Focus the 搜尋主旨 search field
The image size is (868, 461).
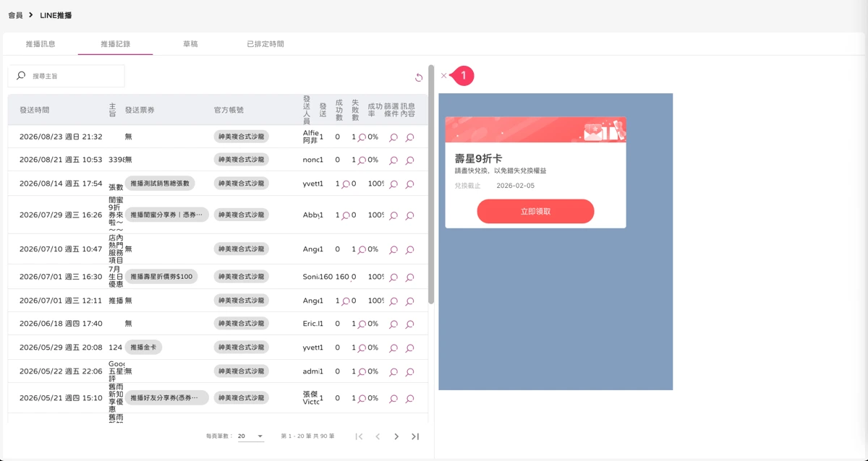point(67,76)
